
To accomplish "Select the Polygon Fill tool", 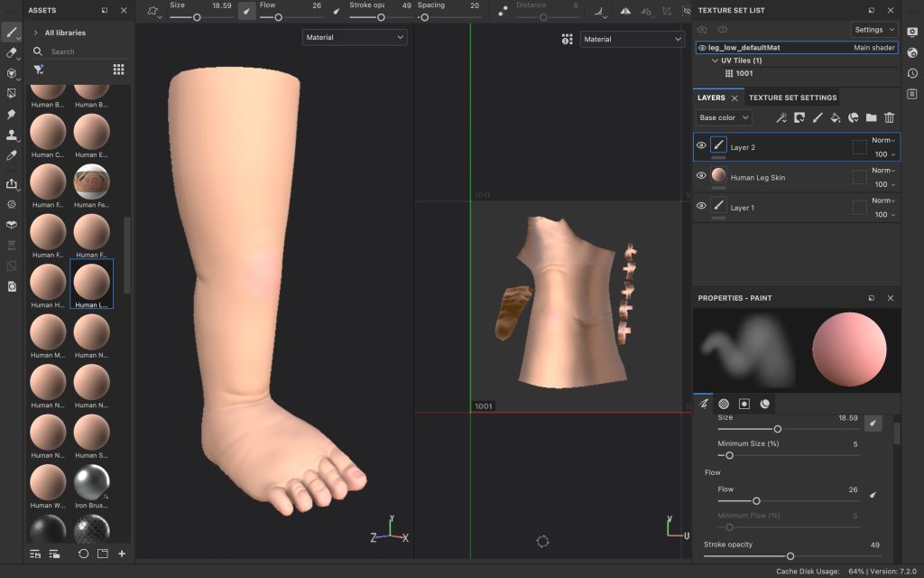I will pos(11,93).
